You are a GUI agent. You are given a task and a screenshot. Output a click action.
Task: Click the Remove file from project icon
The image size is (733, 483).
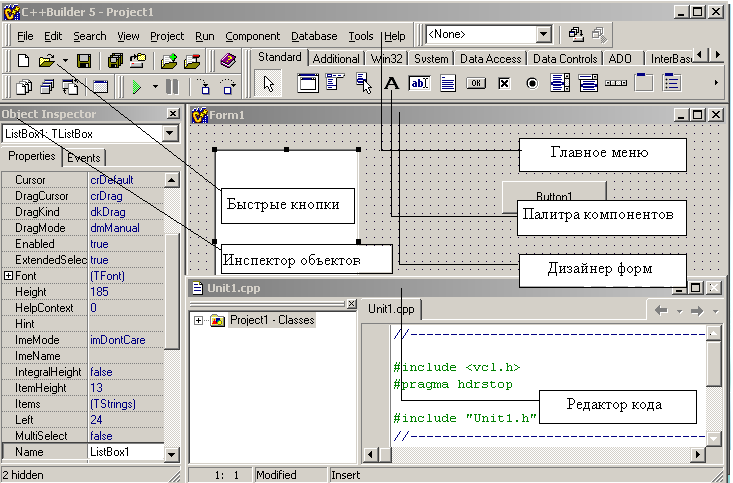(x=192, y=61)
